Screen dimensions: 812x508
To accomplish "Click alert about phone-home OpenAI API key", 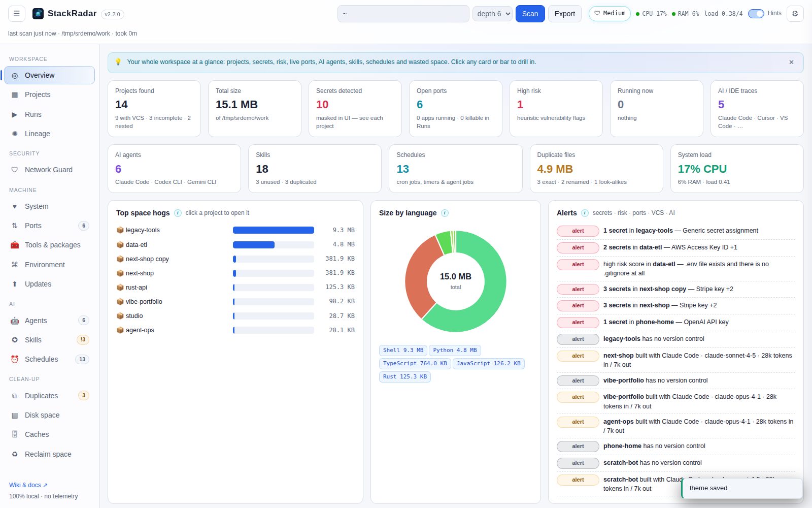I will coord(676,322).
